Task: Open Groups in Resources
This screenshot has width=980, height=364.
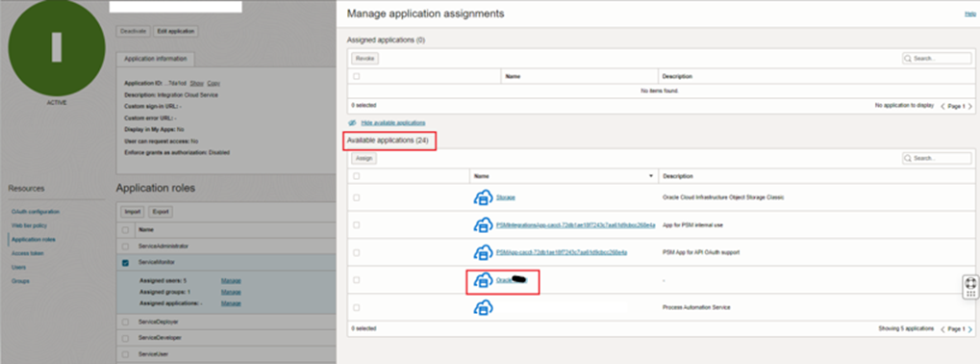Action: 20,281
